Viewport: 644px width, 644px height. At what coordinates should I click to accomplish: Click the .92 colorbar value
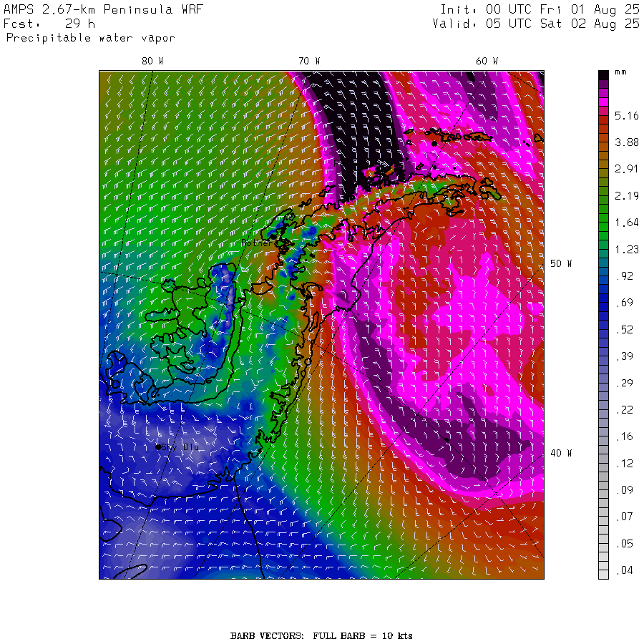[625, 276]
